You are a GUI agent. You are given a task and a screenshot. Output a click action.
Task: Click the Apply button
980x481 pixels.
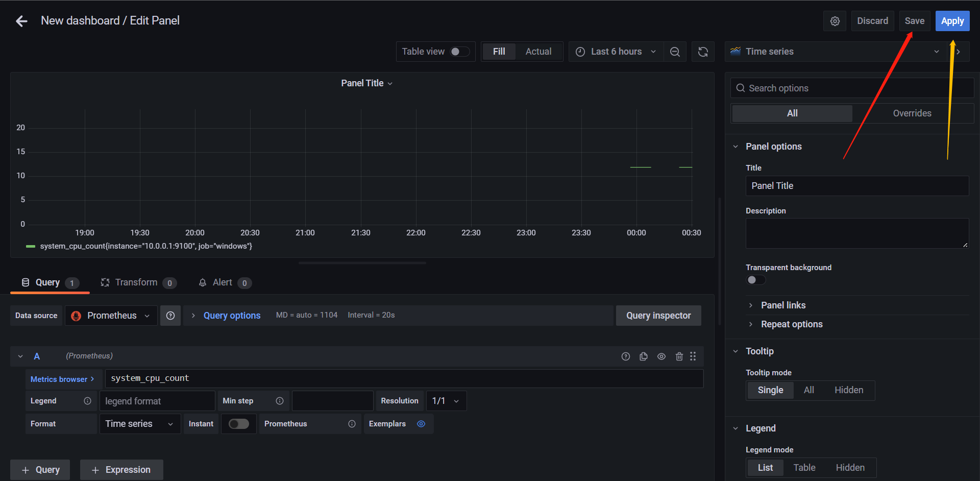tap(952, 21)
